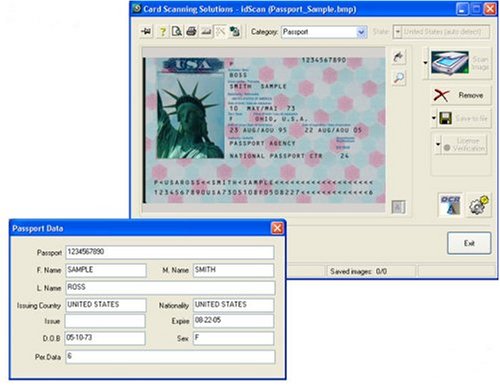The image size is (500, 392).
Task: Click the Saved images 0/0 status text
Action: click(358, 272)
